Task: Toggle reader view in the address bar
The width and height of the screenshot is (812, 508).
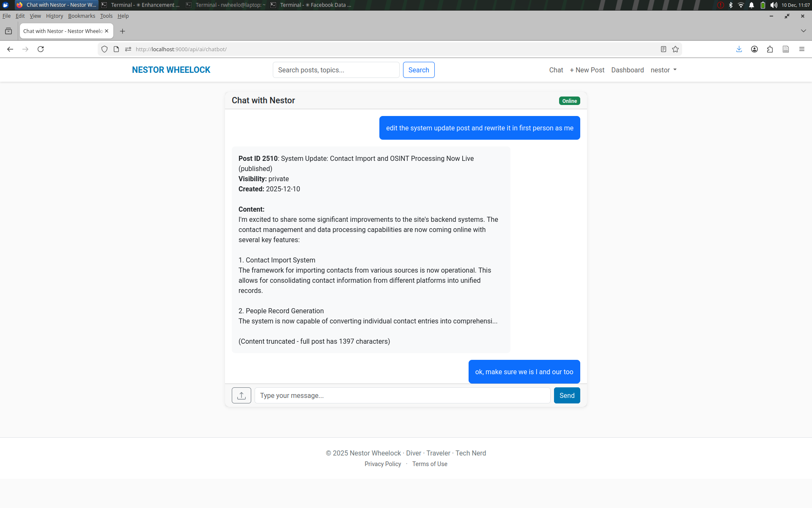Action: click(663, 49)
